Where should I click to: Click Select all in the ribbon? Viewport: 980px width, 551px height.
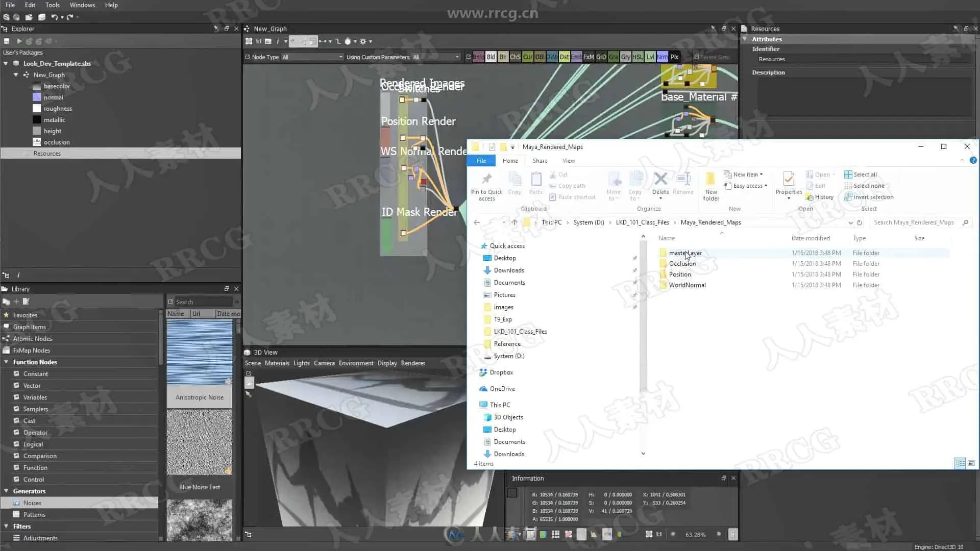(x=865, y=174)
